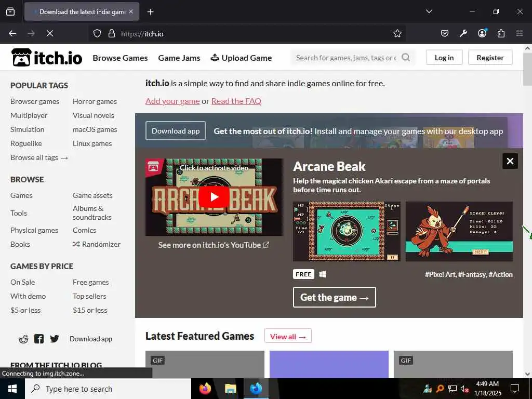Select the Roguelike tag
The height and width of the screenshot is (399, 532).
coord(26,143)
